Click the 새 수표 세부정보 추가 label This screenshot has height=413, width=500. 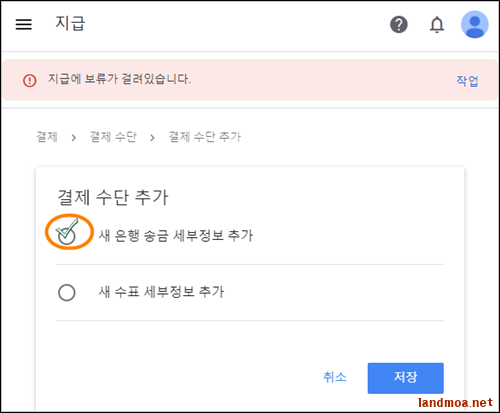[161, 292]
